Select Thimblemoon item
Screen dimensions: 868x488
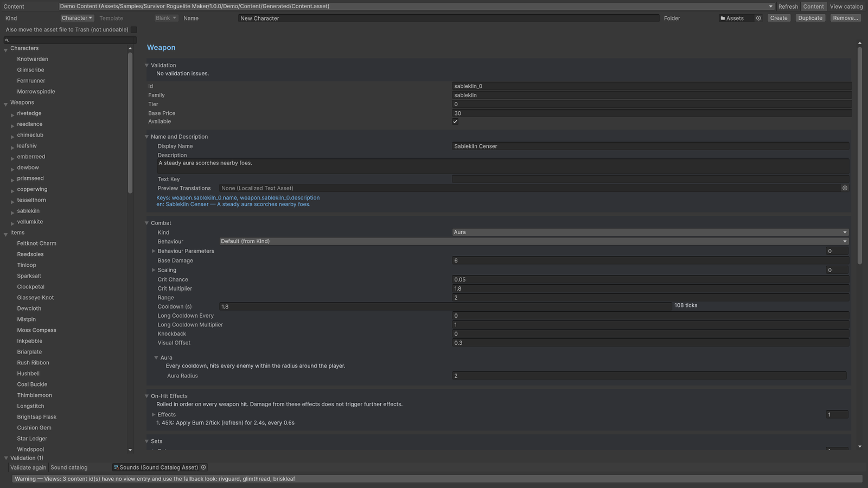(34, 395)
